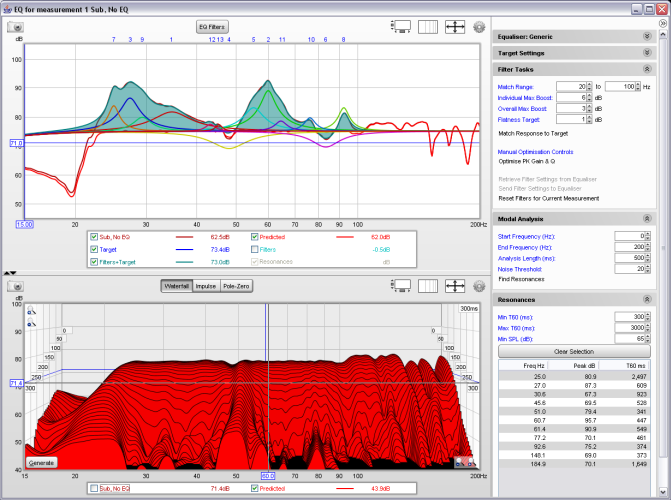Uncheck the Target trace checkbox
This screenshot has height=500, width=671.
point(95,249)
